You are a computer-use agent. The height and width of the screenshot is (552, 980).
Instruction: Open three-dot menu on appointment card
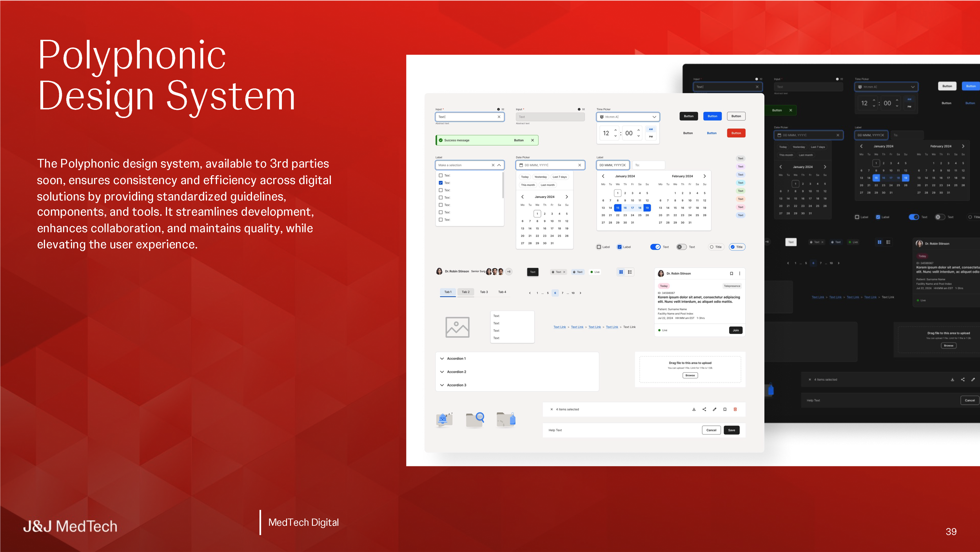pos(740,273)
